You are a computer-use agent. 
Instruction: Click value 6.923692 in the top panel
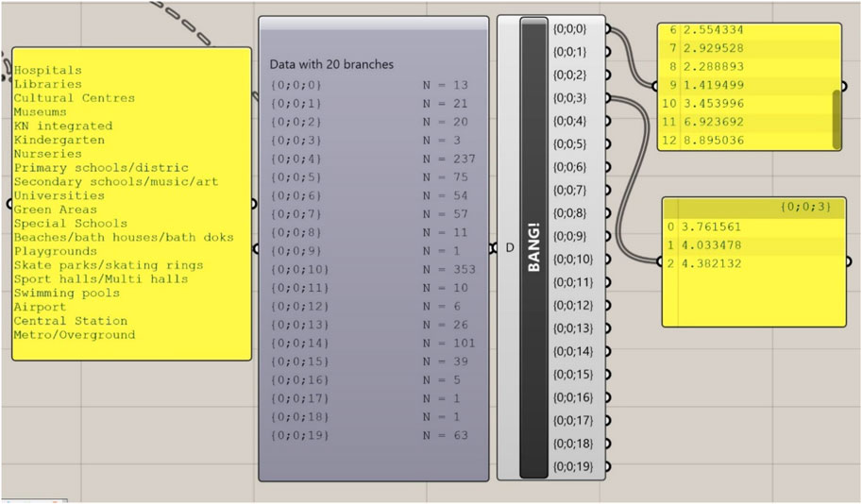pyautogui.click(x=713, y=122)
